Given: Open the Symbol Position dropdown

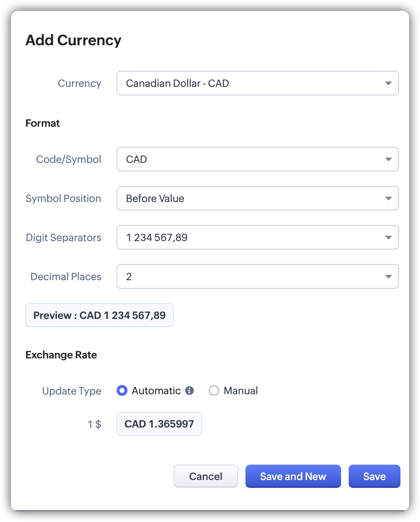Looking at the screenshot, I should tap(257, 198).
